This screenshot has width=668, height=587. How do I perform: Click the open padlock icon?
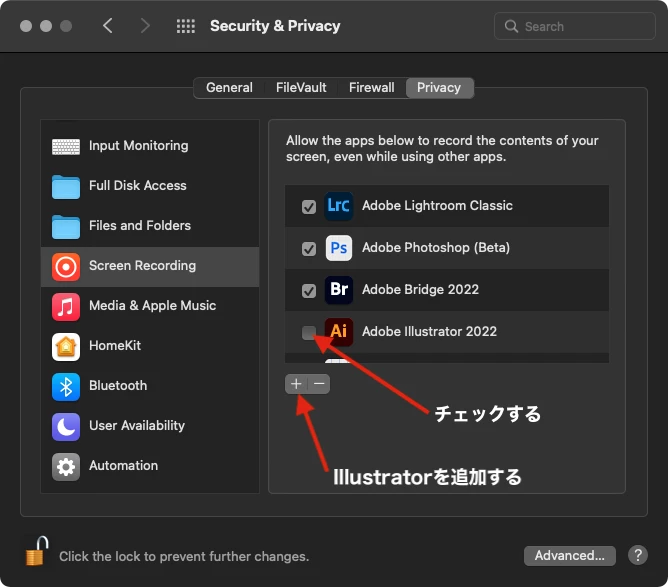pyautogui.click(x=37, y=551)
